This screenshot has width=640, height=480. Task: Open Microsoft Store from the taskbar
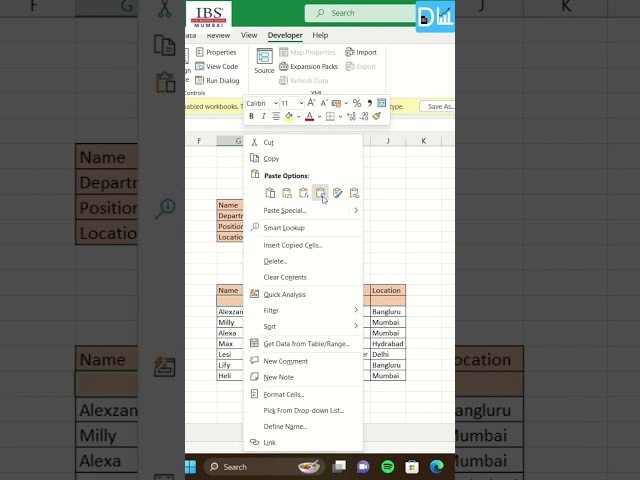click(412, 467)
